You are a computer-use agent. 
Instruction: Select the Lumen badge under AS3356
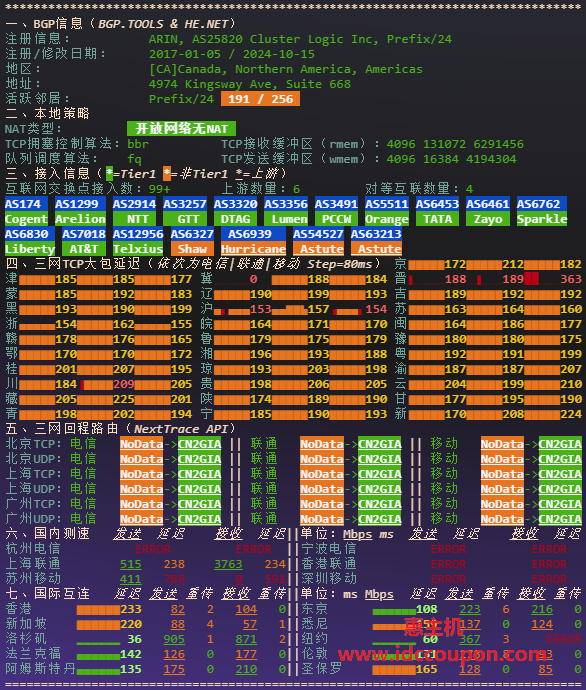pos(286,219)
